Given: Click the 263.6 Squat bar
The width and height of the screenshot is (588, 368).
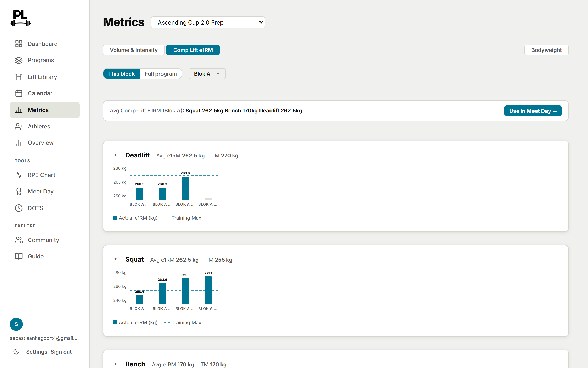Looking at the screenshot, I should (163, 294).
